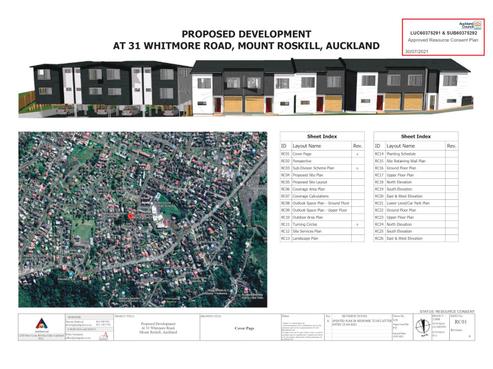
Task: Click the right 'Sheet Index' table heading
Action: coord(416,136)
